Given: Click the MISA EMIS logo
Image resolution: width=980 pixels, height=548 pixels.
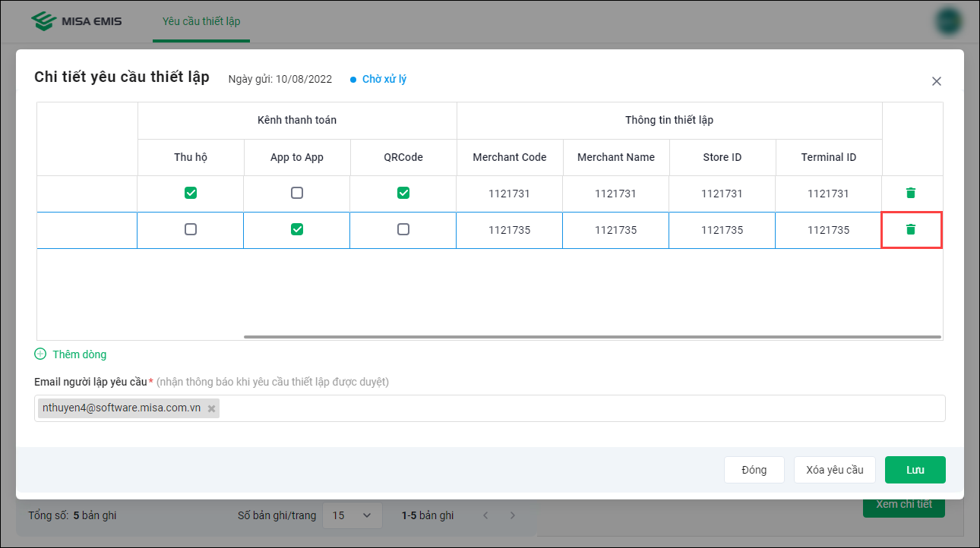Looking at the screenshot, I should coord(76,21).
